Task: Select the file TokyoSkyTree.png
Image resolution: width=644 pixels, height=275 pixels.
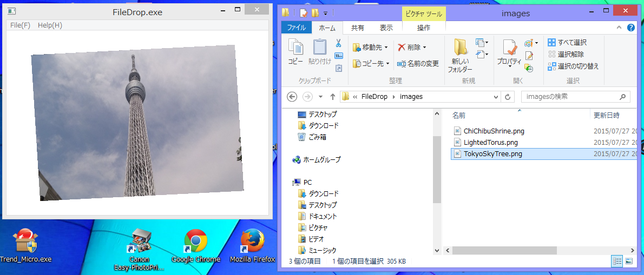Action: (x=544, y=154)
